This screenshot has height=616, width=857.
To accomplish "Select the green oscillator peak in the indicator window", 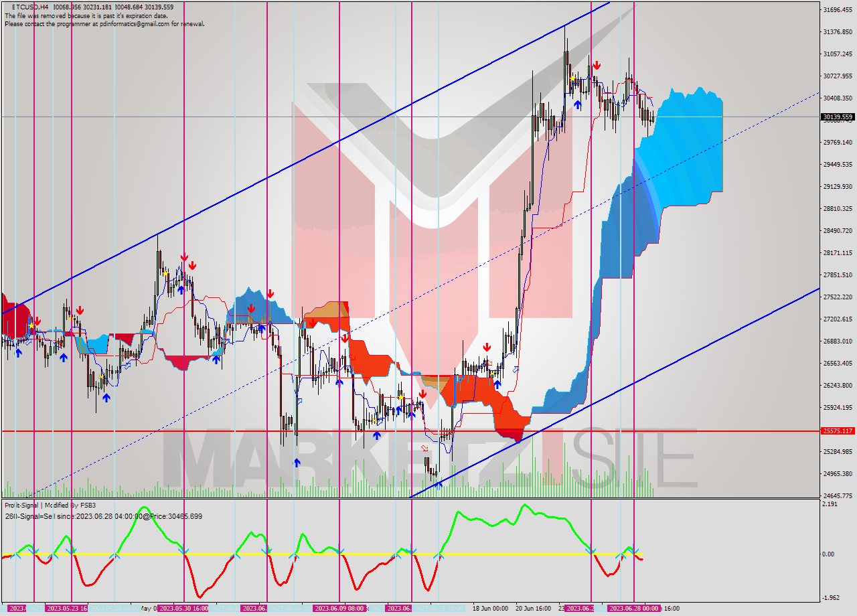I will (x=525, y=507).
